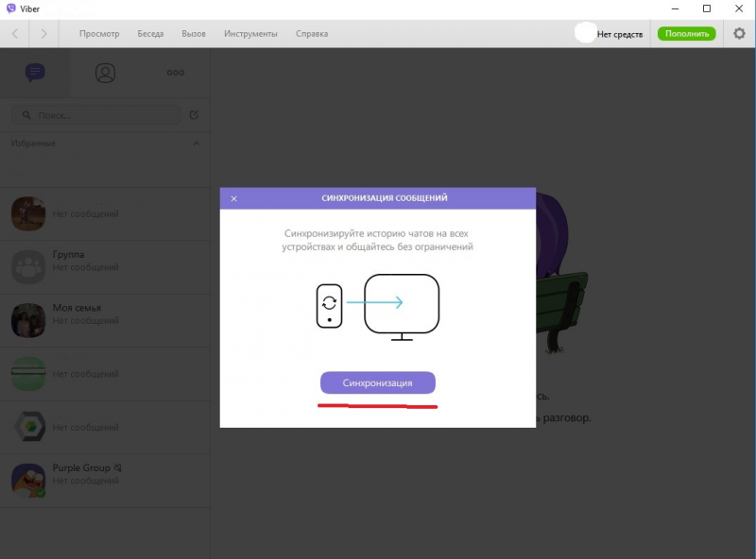Collapse the Избранные section
Screen dimensions: 756x559
point(197,144)
